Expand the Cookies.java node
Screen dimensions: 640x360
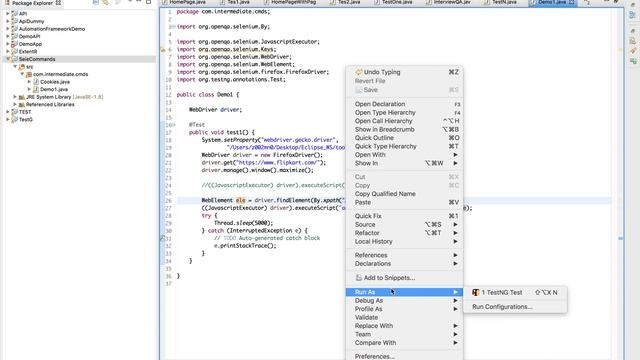point(29,82)
